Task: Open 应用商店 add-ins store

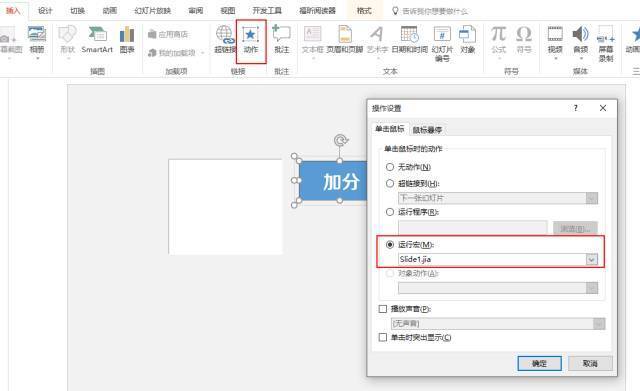Action: click(x=168, y=34)
